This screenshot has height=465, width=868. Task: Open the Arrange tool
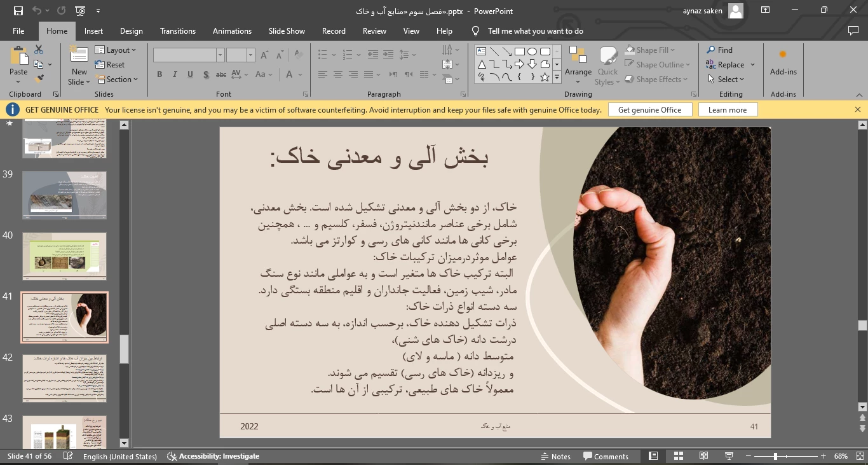tap(578, 64)
